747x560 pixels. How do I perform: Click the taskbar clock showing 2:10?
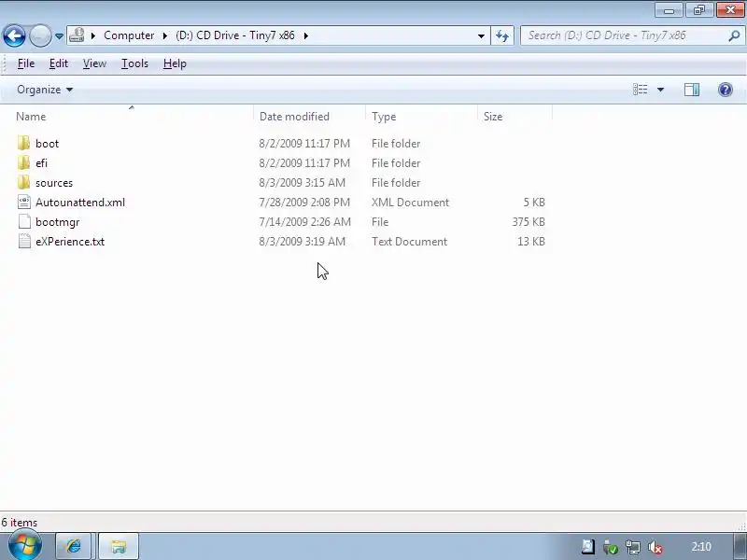point(701,546)
